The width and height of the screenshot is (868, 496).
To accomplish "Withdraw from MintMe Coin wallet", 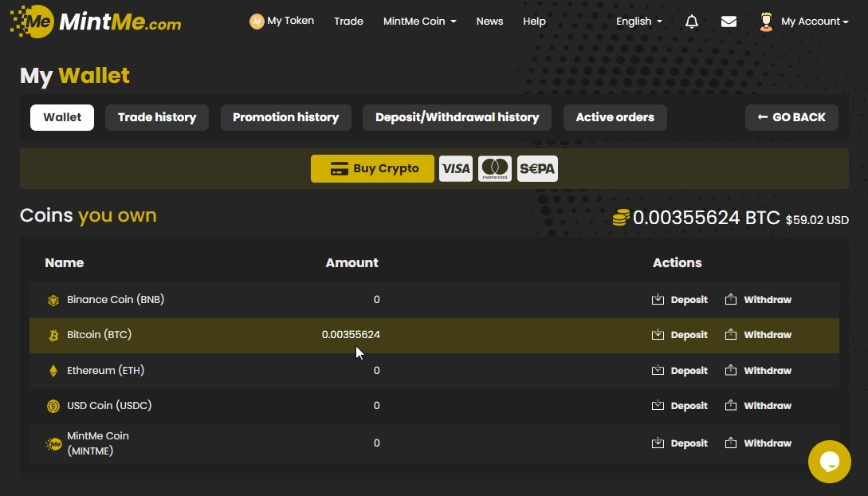I will pyautogui.click(x=758, y=443).
